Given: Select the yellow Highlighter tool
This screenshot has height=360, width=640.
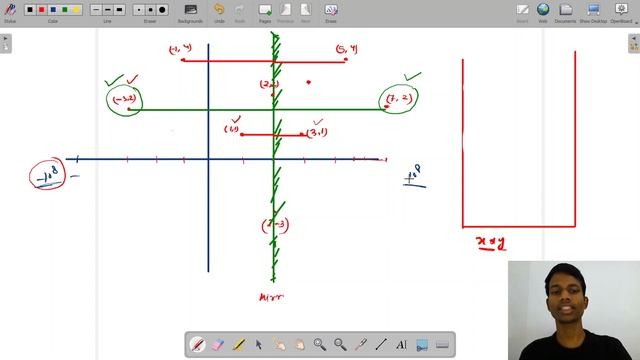Looking at the screenshot, I should (238, 344).
